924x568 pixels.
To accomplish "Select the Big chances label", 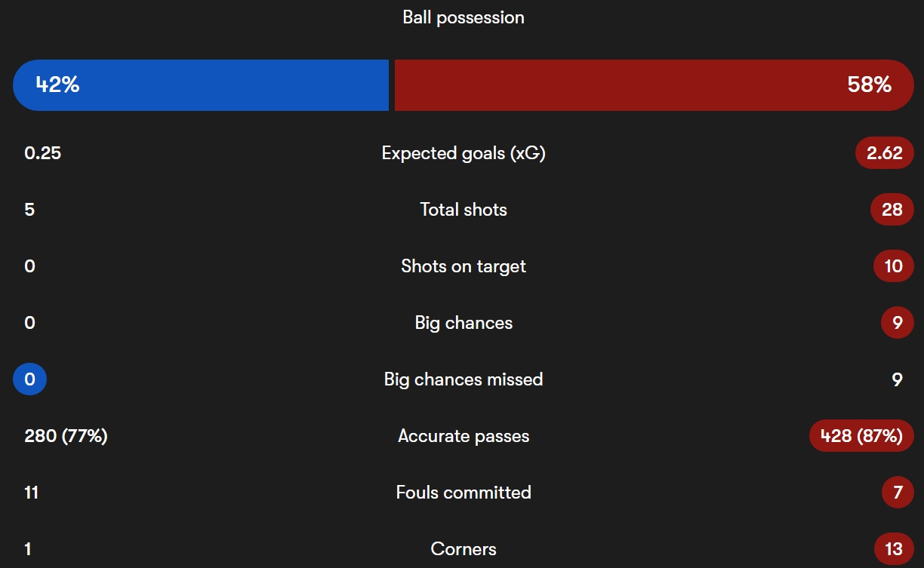I will click(x=464, y=323).
